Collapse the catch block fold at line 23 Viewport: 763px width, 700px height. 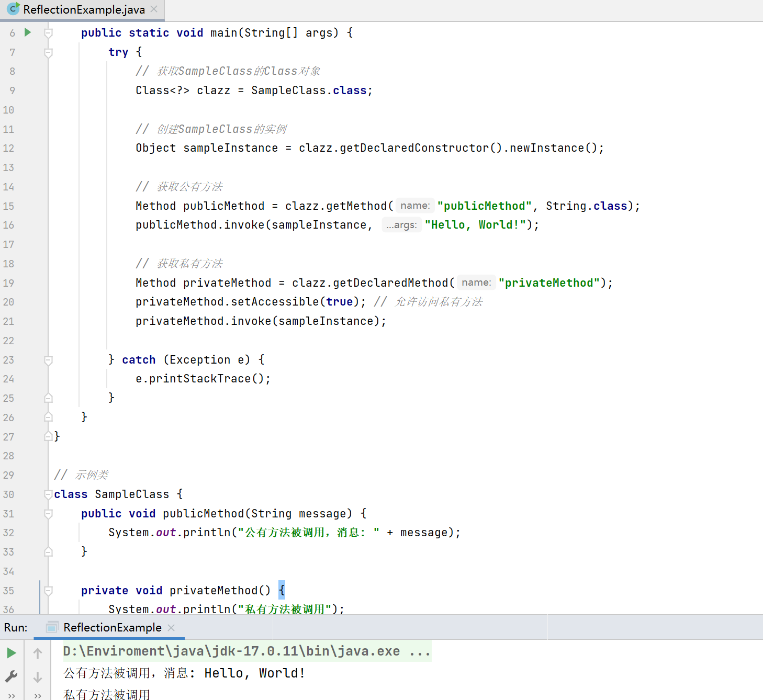pyautogui.click(x=48, y=360)
